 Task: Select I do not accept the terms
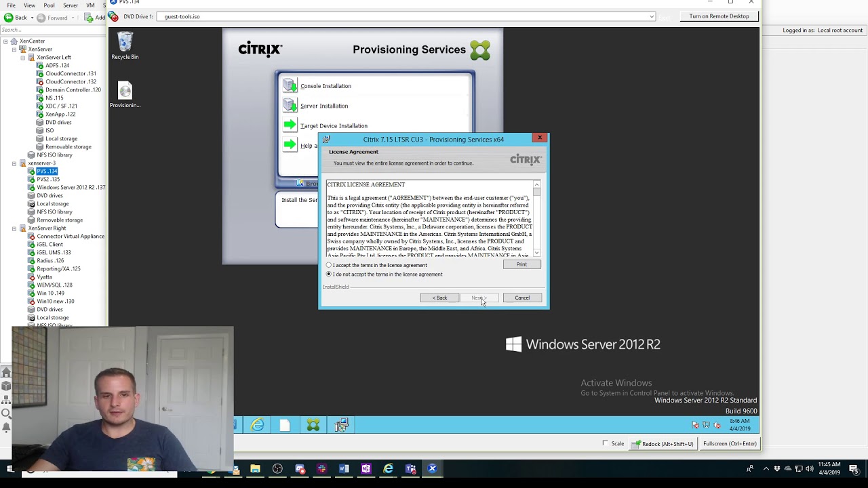pyautogui.click(x=329, y=274)
